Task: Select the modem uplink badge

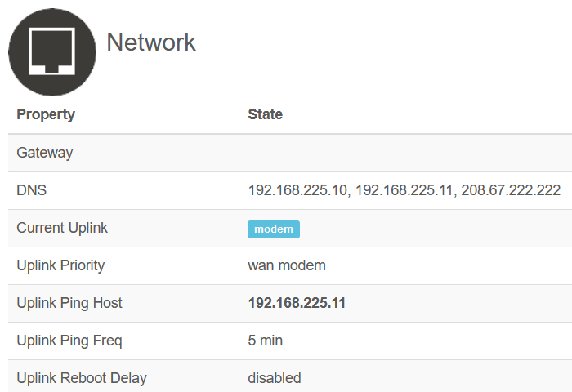Action: [x=274, y=229]
